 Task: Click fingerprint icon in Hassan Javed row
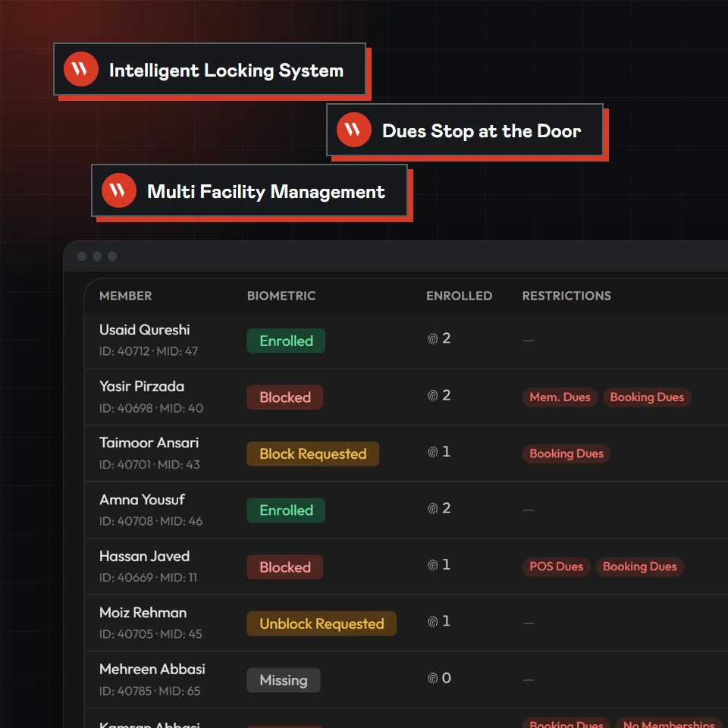[x=432, y=565]
